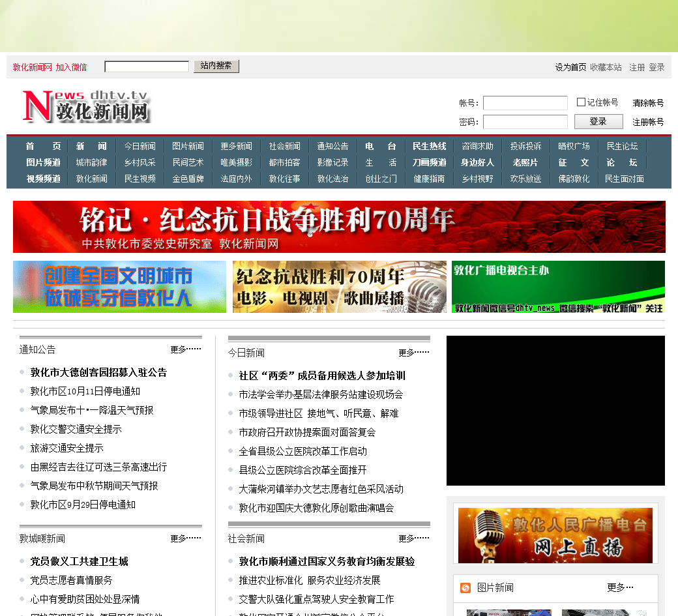This screenshot has height=616, width=678.
Task: Tick the 记住帐号 checkbox
Action: click(x=581, y=102)
